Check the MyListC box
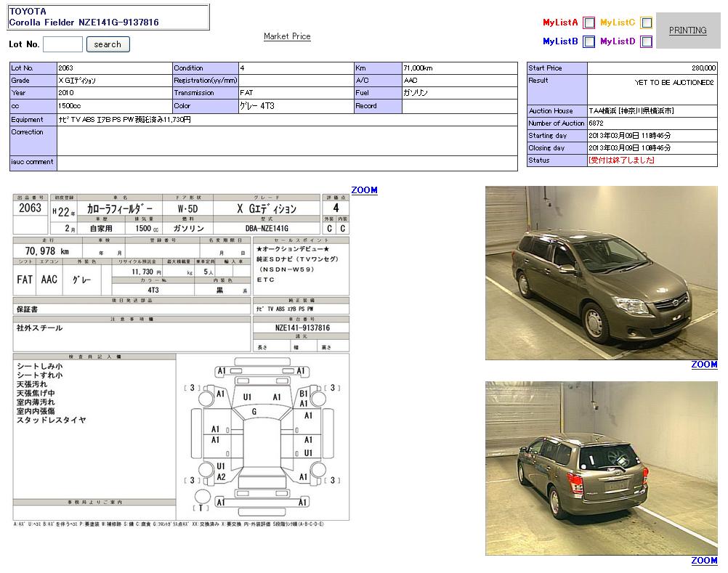Viewport: 728px width, 573px height. click(646, 23)
